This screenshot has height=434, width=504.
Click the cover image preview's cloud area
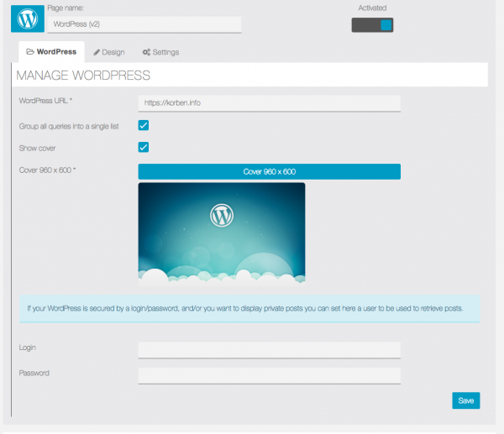point(222,273)
